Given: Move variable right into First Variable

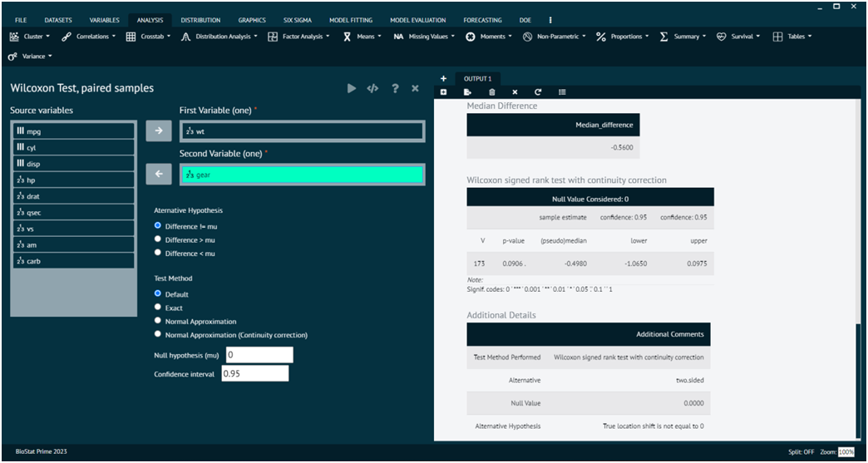Looking at the screenshot, I should 159,131.
